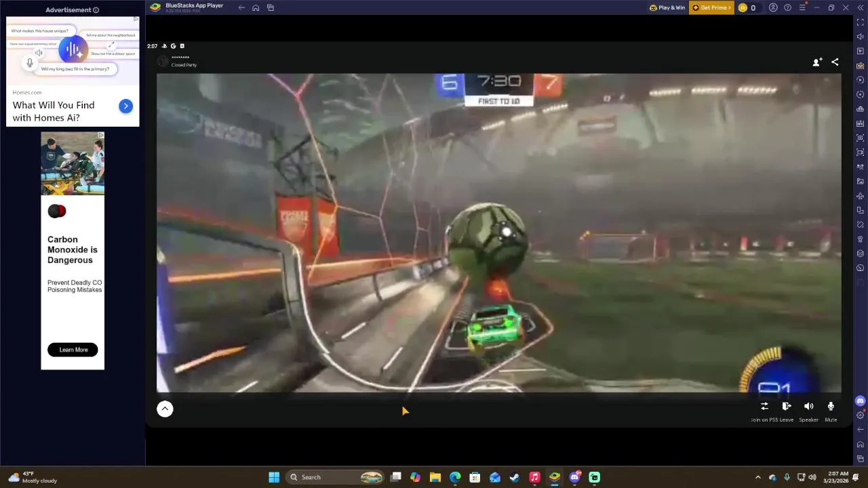
Task: Open the 'What Will You Find with Homes Ai?' link
Action: point(54,111)
